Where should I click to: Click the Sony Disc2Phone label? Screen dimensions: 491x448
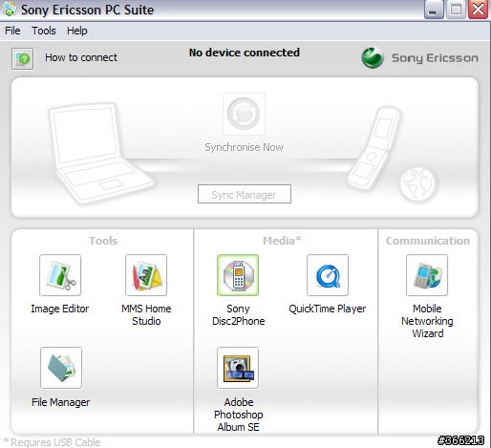(x=239, y=314)
